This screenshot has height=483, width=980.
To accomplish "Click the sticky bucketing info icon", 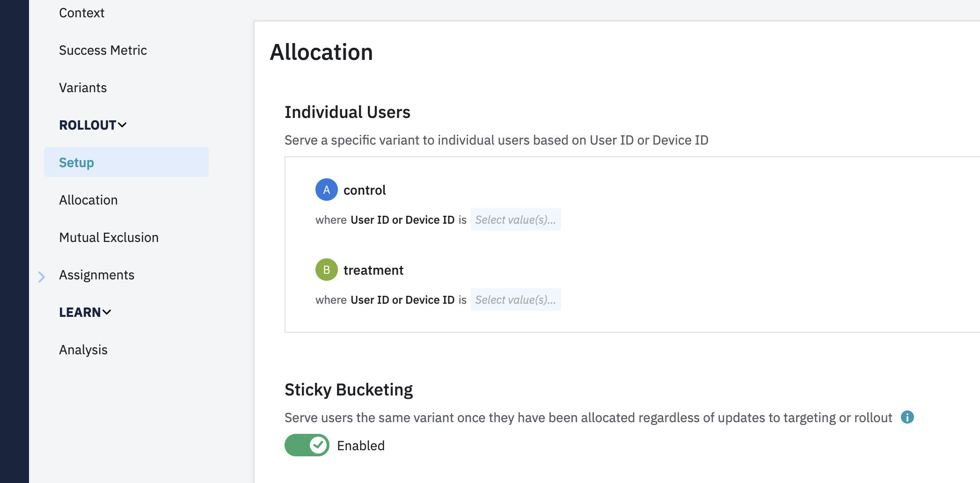I will (907, 417).
